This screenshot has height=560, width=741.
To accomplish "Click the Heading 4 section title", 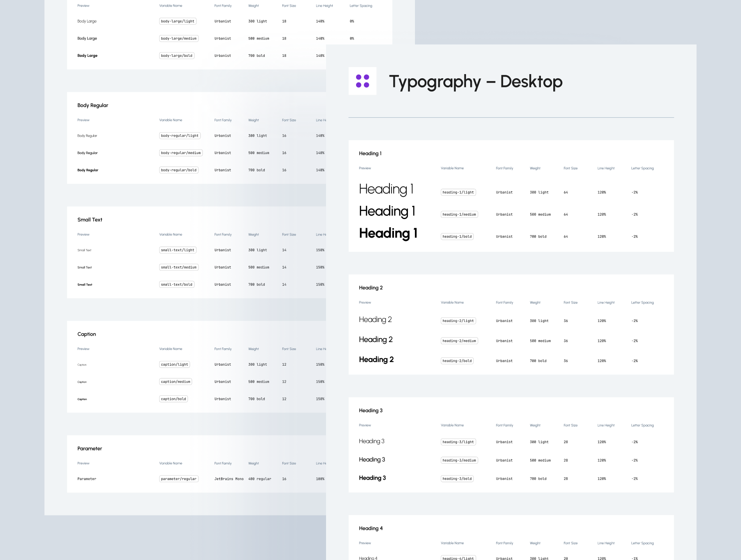I will [x=371, y=528].
